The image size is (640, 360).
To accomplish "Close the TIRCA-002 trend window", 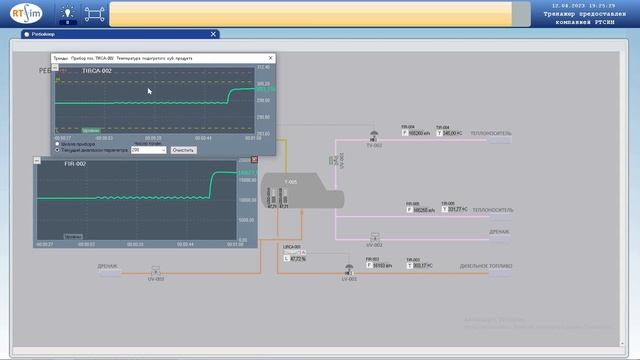I will (x=270, y=58).
